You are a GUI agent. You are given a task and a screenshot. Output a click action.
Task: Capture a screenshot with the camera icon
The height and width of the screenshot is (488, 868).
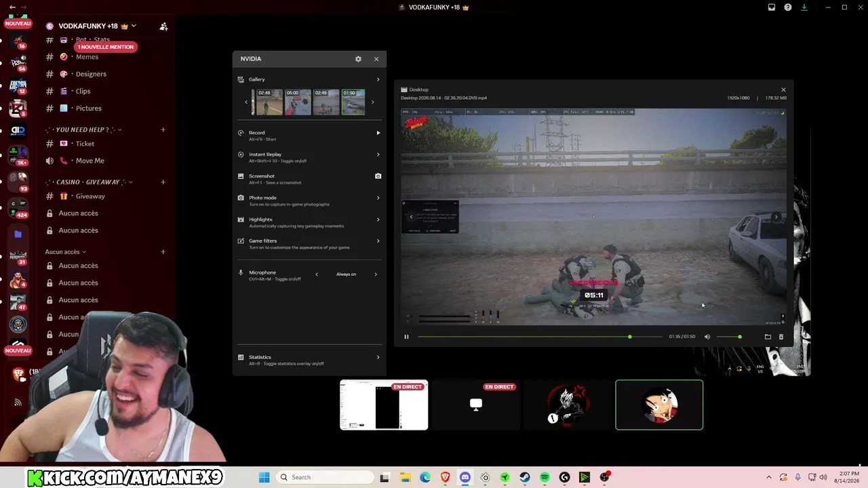click(x=378, y=176)
